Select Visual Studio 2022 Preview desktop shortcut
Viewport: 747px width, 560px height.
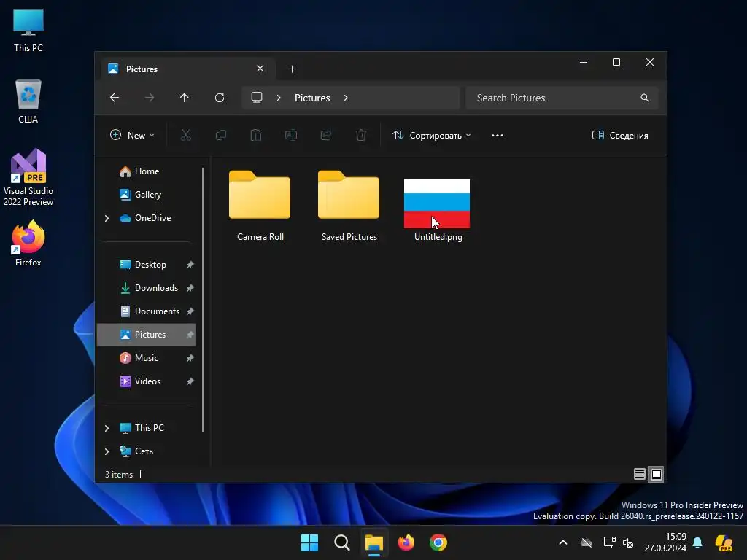(28, 178)
